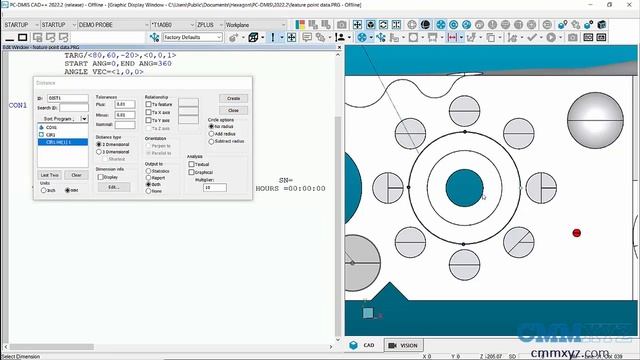Enable the Graphical analysis checkbox
The image size is (640, 360).
[191, 172]
